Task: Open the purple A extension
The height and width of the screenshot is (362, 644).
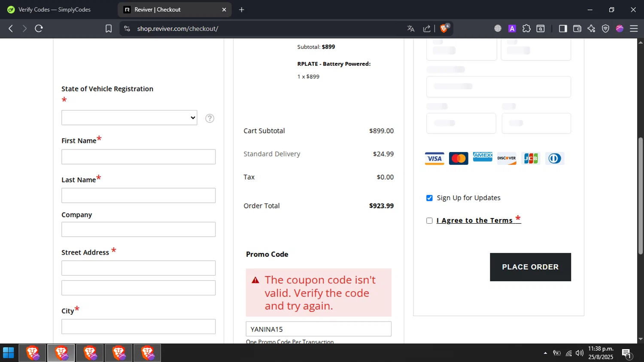Action: [512, 28]
